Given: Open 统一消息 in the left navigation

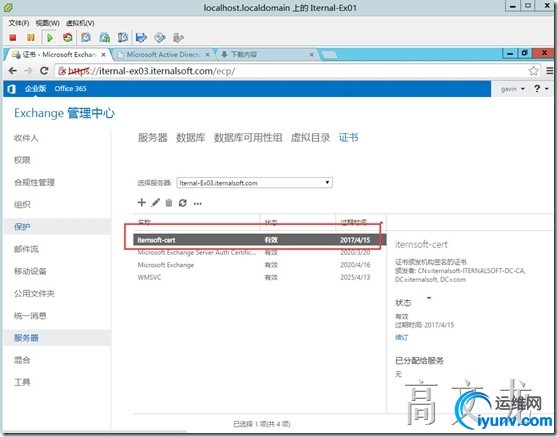Looking at the screenshot, I should [x=30, y=316].
